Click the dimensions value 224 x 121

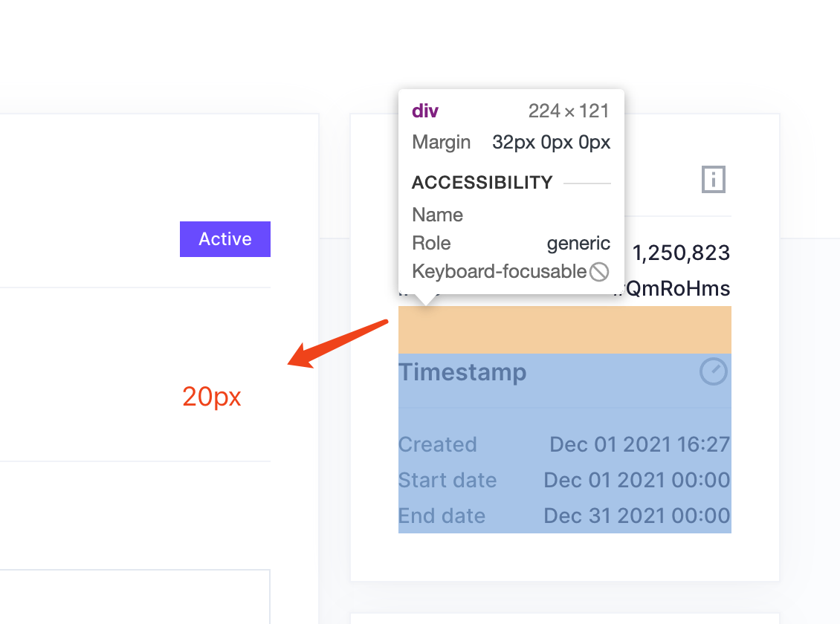[x=569, y=110]
